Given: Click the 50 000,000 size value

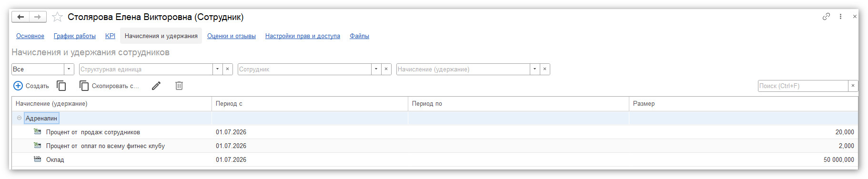Looking at the screenshot, I should click(839, 160).
